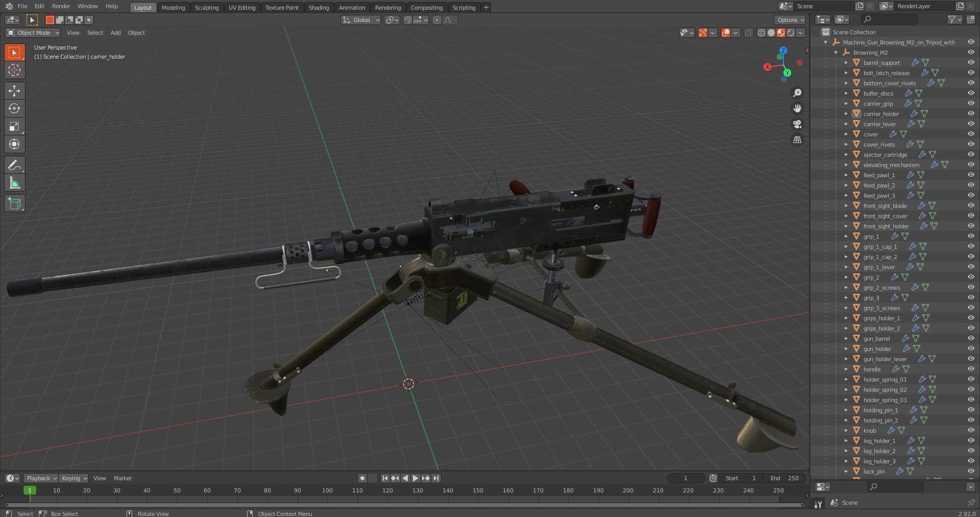This screenshot has height=517, width=980.
Task: Select front_sight_blade in outliner
Action: [x=885, y=205]
